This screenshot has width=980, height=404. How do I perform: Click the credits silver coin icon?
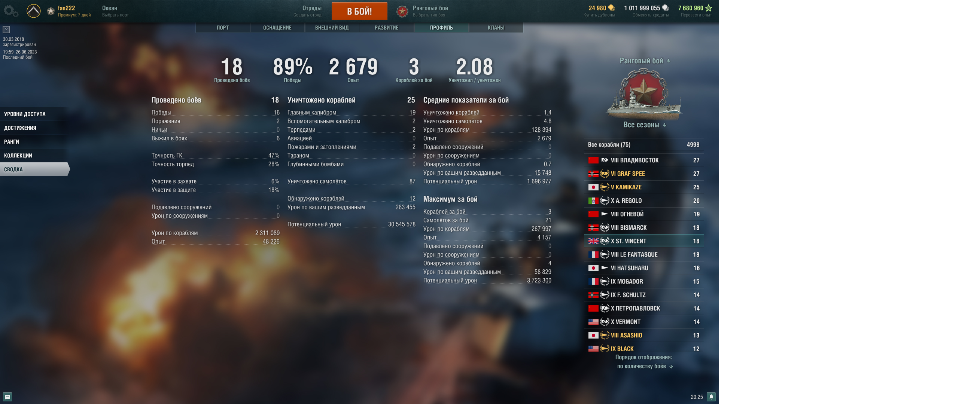point(666,7)
